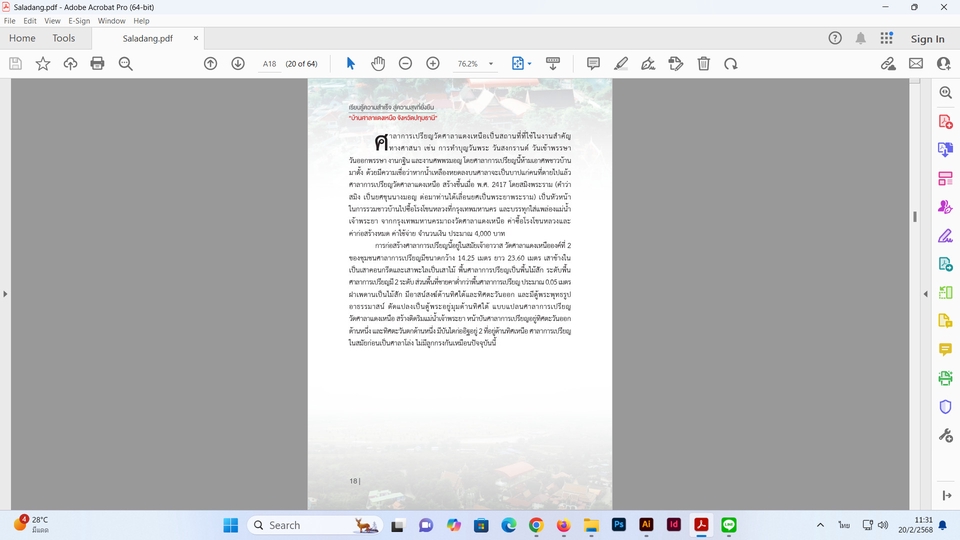Go to previous page arrow

click(211, 64)
